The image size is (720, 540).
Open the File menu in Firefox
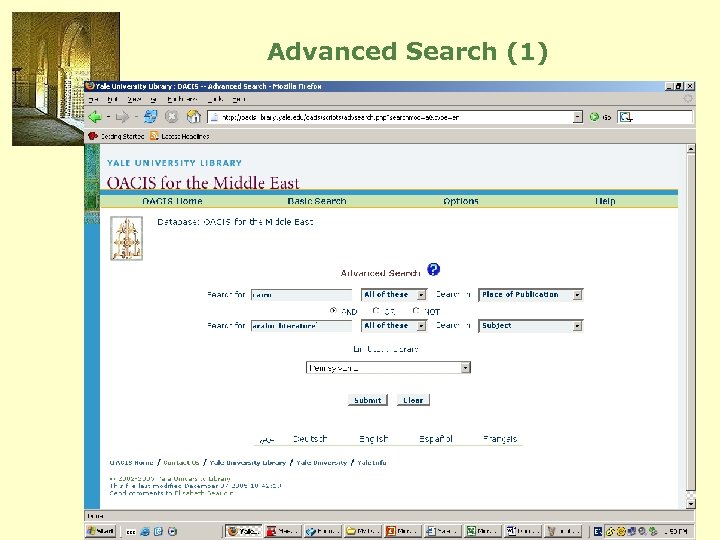pyautogui.click(x=94, y=99)
